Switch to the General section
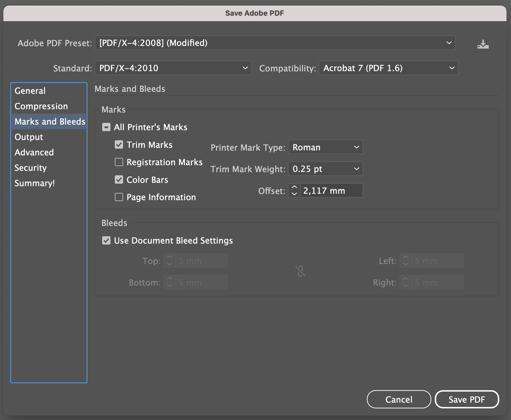This screenshot has width=511, height=420. (x=30, y=91)
